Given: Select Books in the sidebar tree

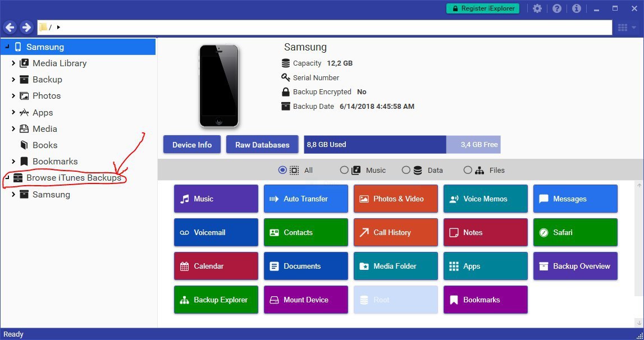Looking at the screenshot, I should (x=45, y=145).
